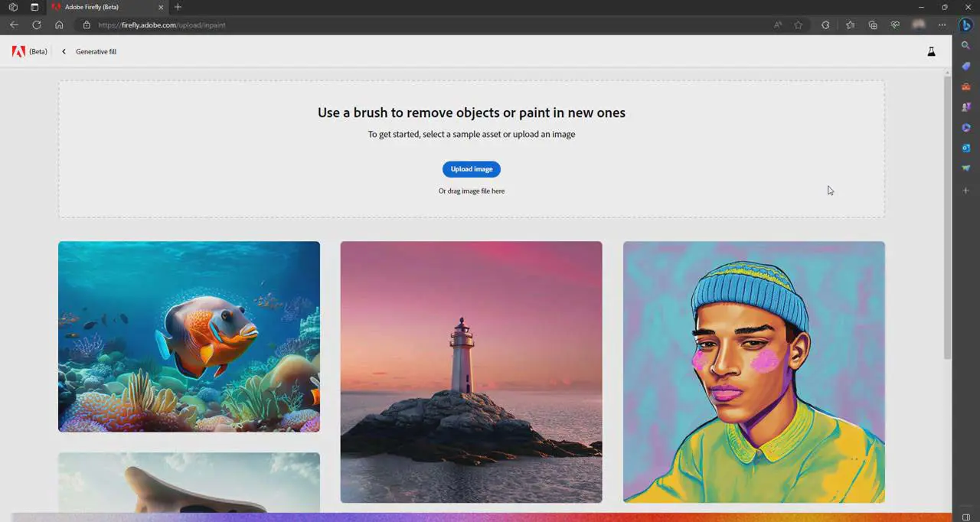Click the Adobe logo in the header
Image resolution: width=980 pixels, height=522 pixels.
(18, 52)
